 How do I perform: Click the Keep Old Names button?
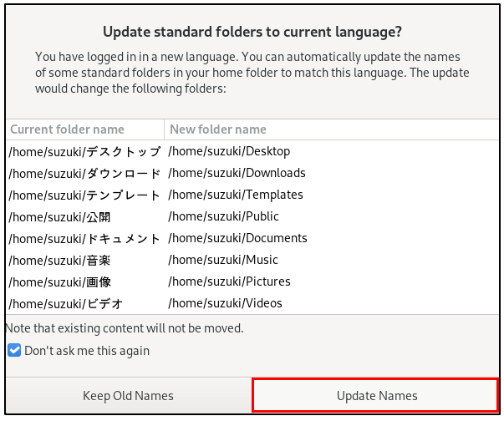128,395
